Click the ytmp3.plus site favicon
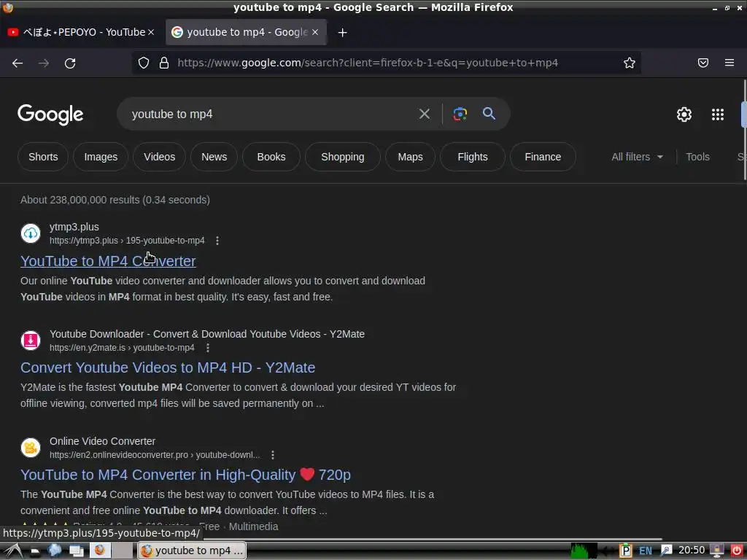This screenshot has width=747, height=560. (x=31, y=233)
